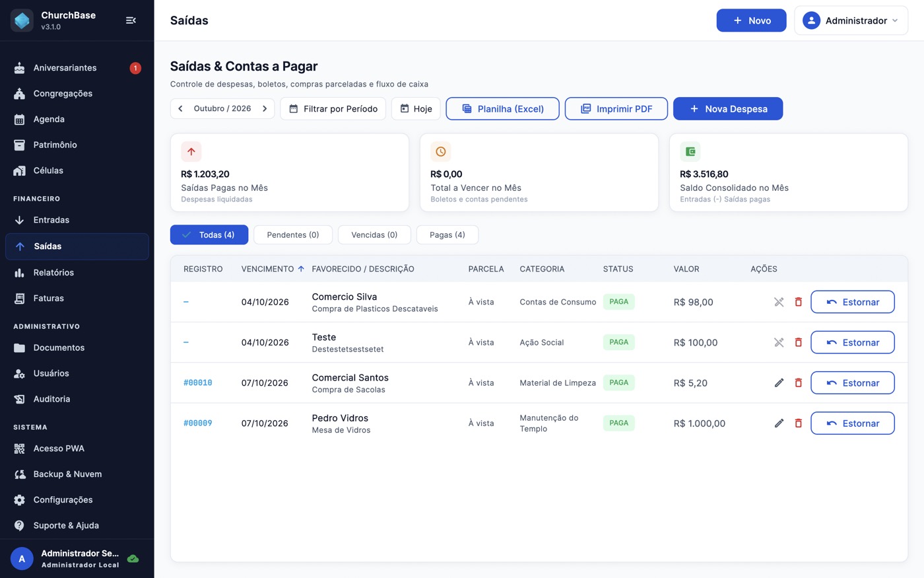Export with Planilha (Excel) button
Image resolution: width=924 pixels, height=578 pixels.
click(503, 109)
